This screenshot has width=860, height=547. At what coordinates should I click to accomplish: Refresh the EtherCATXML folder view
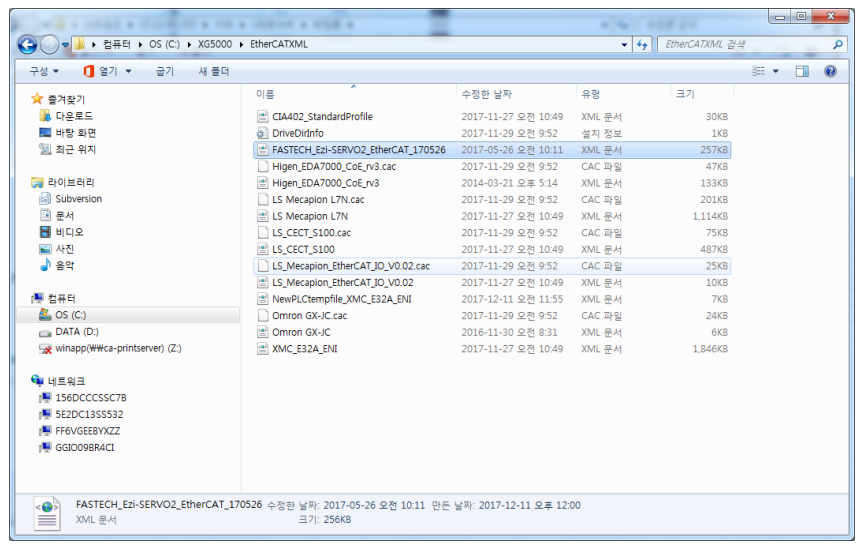(642, 44)
